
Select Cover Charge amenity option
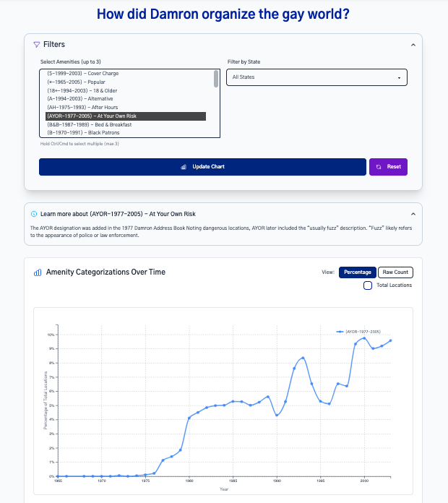click(83, 74)
